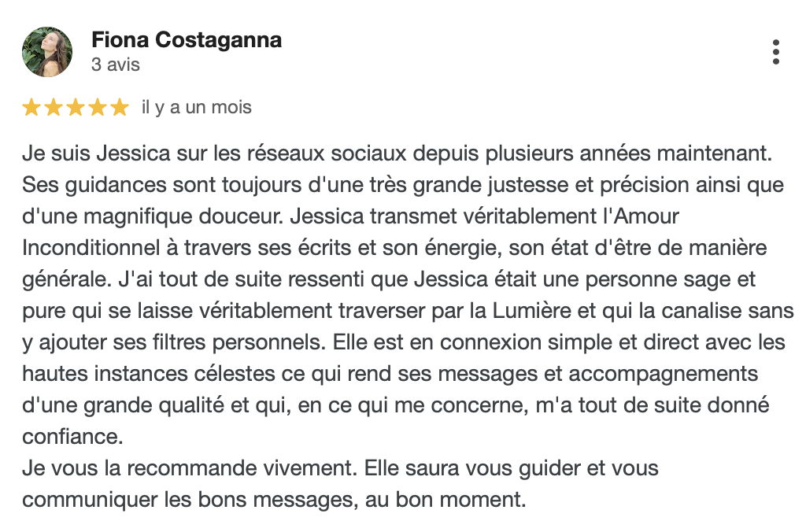The image size is (806, 532).
Task: Click the first yellow rating star
Action: coord(31,107)
